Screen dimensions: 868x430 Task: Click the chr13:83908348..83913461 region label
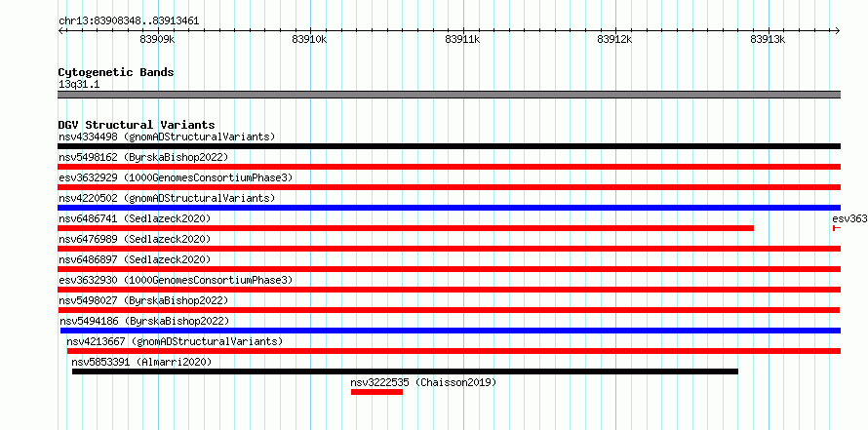tap(129, 21)
